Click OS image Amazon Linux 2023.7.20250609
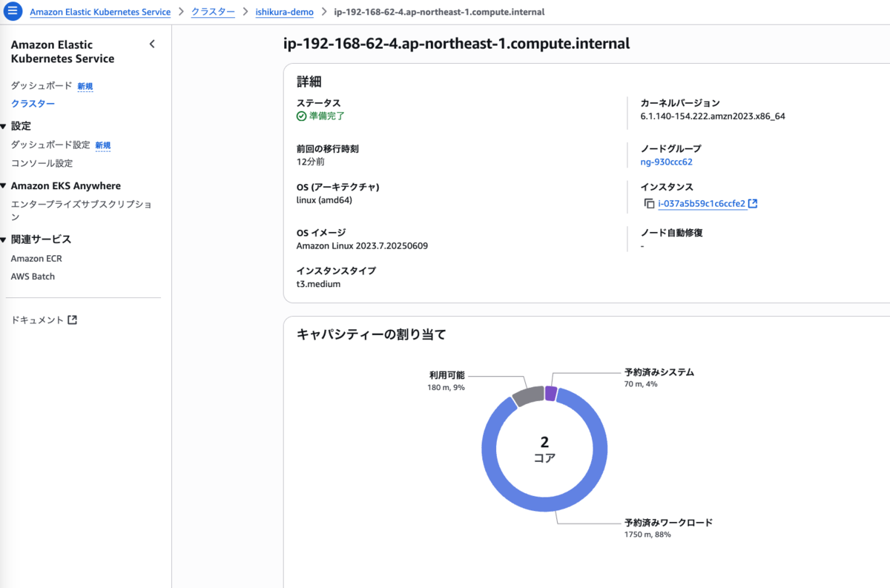This screenshot has width=890, height=588. click(362, 245)
